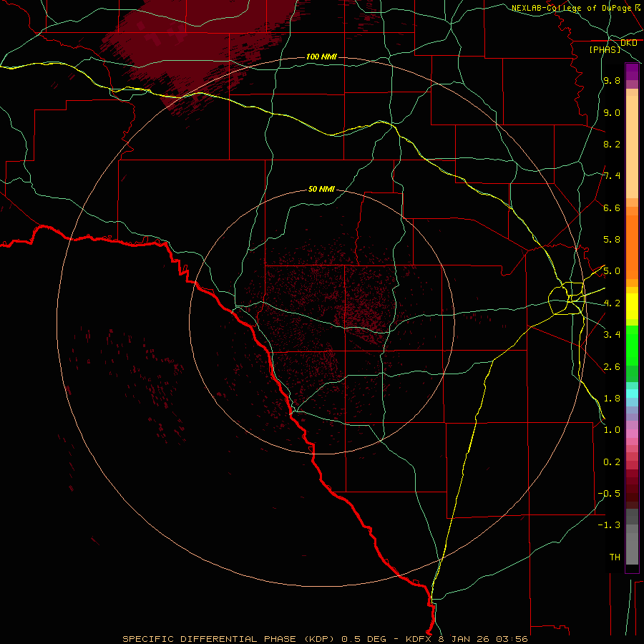Click the 4.2 value on the color scale
This screenshot has height=644, width=644.
[612, 303]
